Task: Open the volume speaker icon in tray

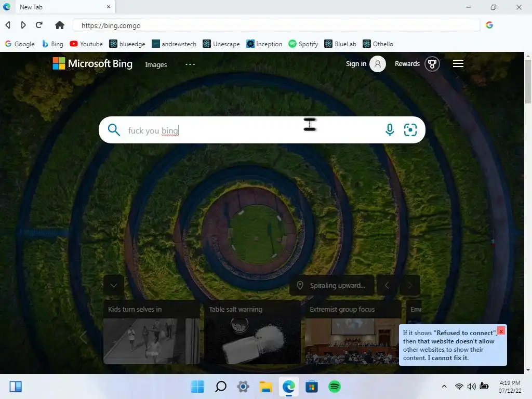Action: (471, 387)
